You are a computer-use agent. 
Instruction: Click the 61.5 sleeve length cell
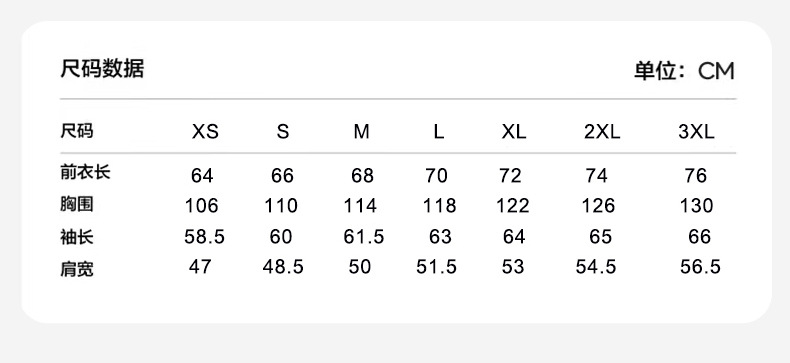point(364,236)
